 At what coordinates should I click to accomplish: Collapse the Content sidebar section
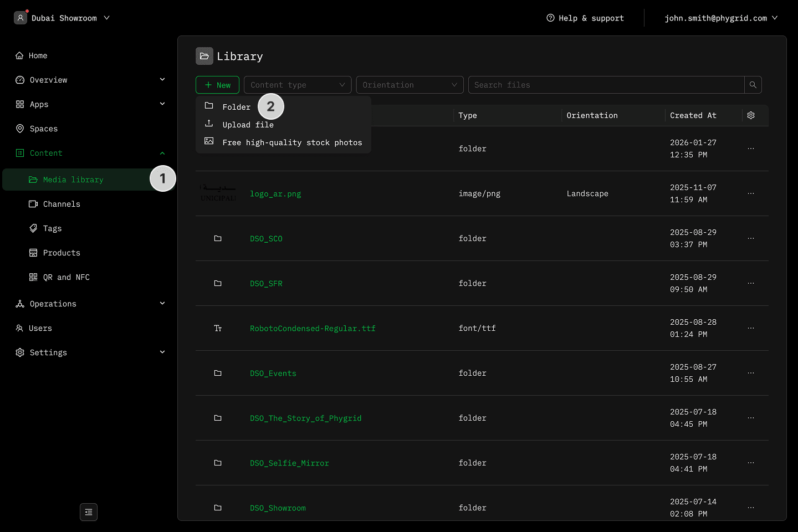(x=162, y=153)
